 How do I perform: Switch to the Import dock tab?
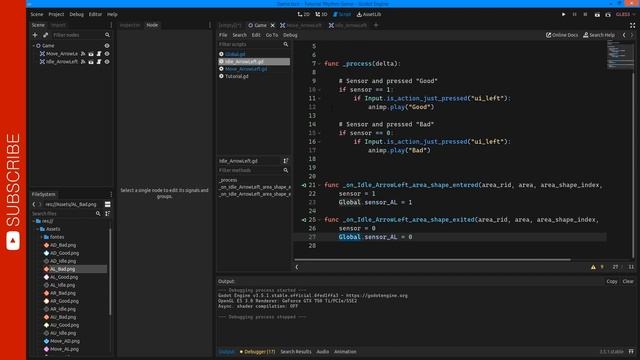coord(58,25)
